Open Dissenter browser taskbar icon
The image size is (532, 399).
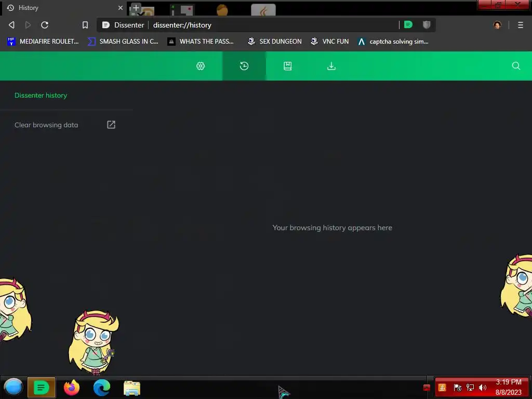coord(42,387)
